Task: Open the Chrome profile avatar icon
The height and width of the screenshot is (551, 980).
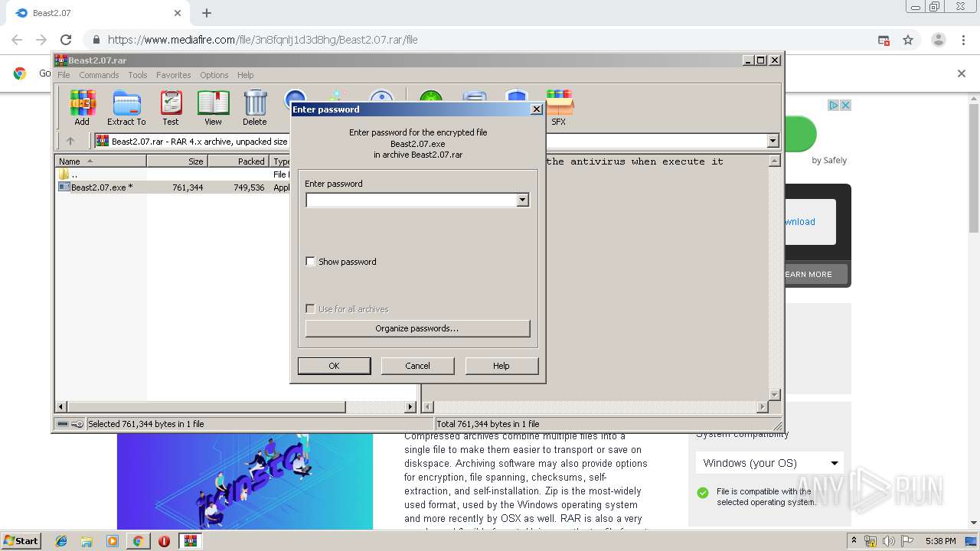Action: coord(939,40)
